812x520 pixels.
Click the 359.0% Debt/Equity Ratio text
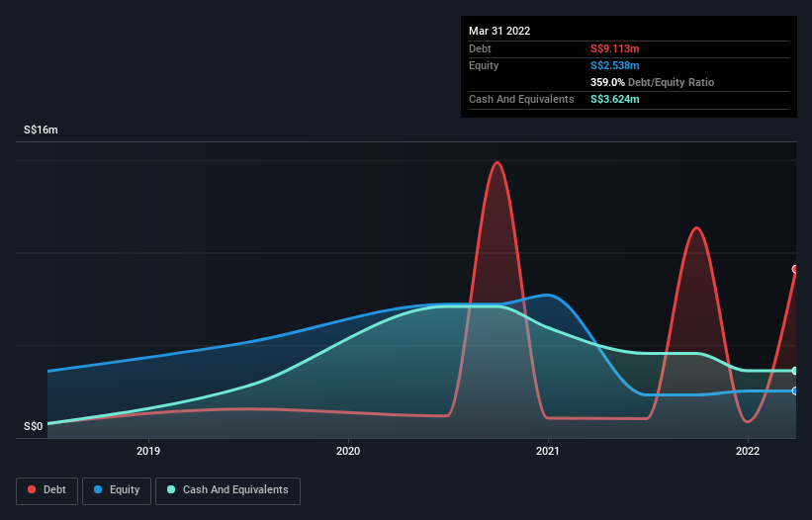(x=652, y=82)
